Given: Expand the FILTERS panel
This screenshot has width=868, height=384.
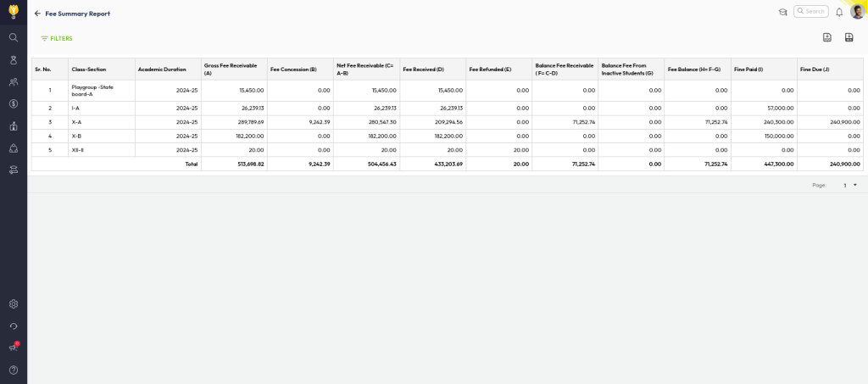Looking at the screenshot, I should pyautogui.click(x=57, y=38).
